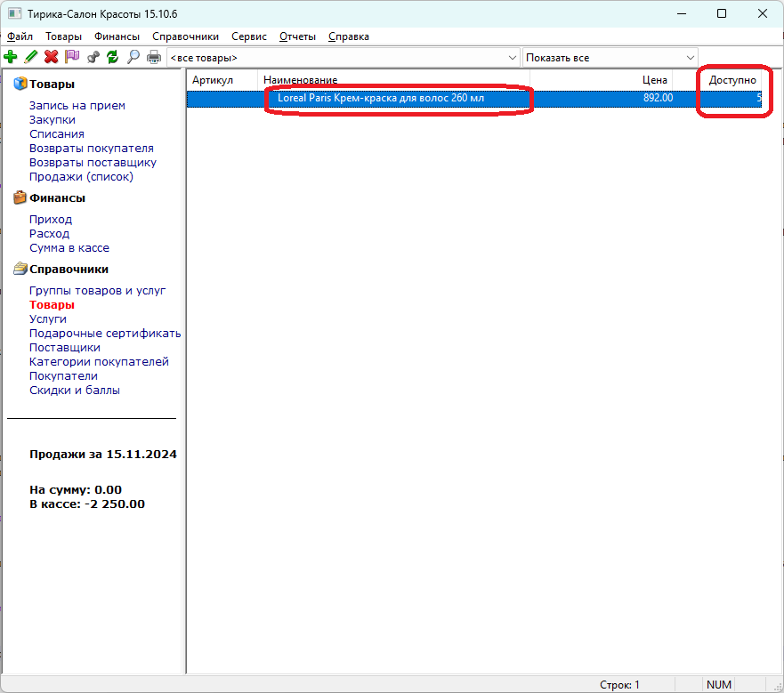Open Группы товаров и услуг
Viewport: 784px width, 693px height.
[98, 291]
